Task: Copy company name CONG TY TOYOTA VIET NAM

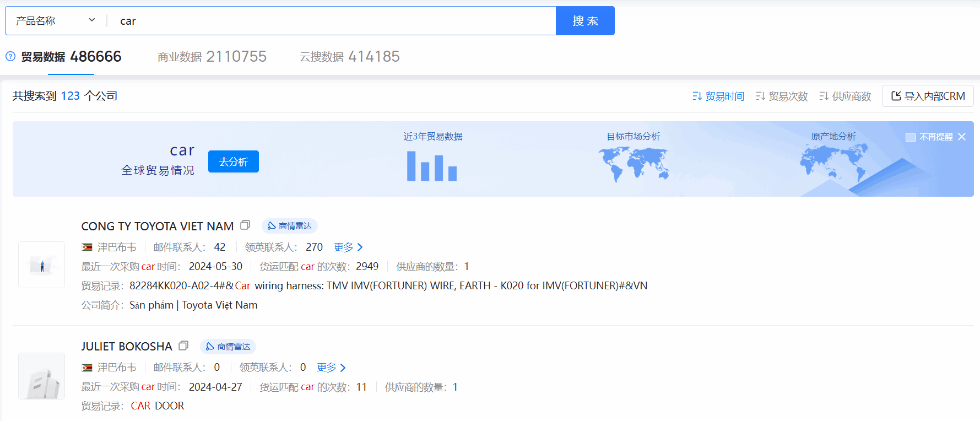Action: [x=245, y=225]
